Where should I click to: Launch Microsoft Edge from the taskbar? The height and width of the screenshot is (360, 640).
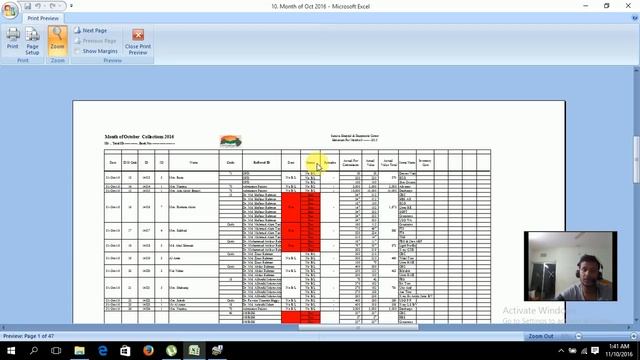pyautogui.click(x=102, y=351)
